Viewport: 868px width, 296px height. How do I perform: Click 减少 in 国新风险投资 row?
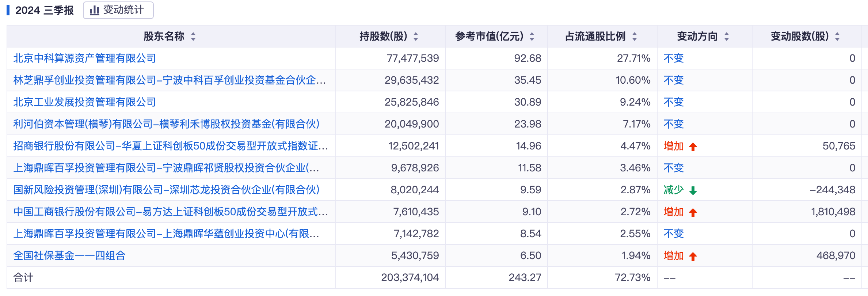(674, 190)
